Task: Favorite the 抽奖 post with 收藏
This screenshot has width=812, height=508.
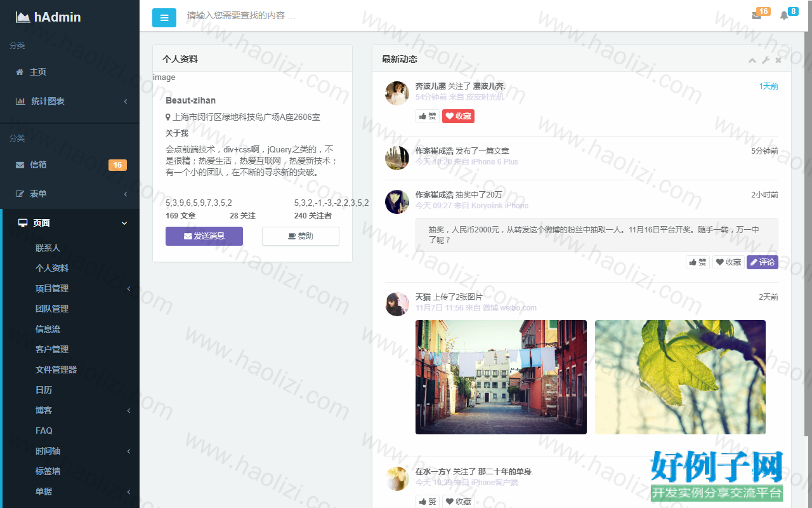Action: 728,262
